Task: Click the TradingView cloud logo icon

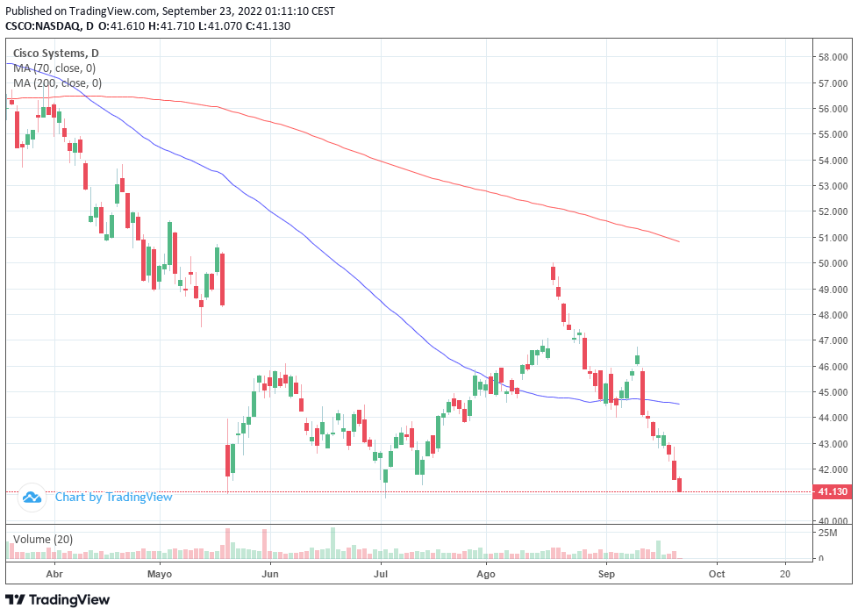Action: [x=32, y=498]
